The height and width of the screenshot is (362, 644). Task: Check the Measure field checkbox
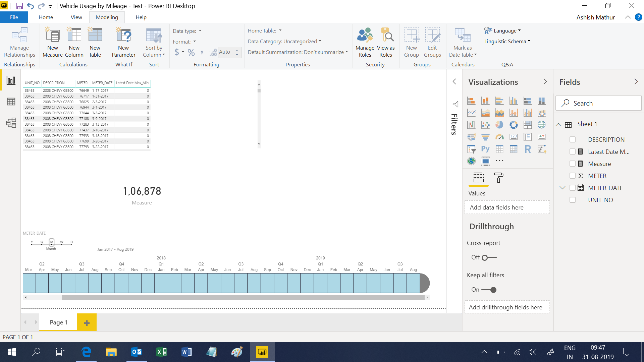click(573, 164)
